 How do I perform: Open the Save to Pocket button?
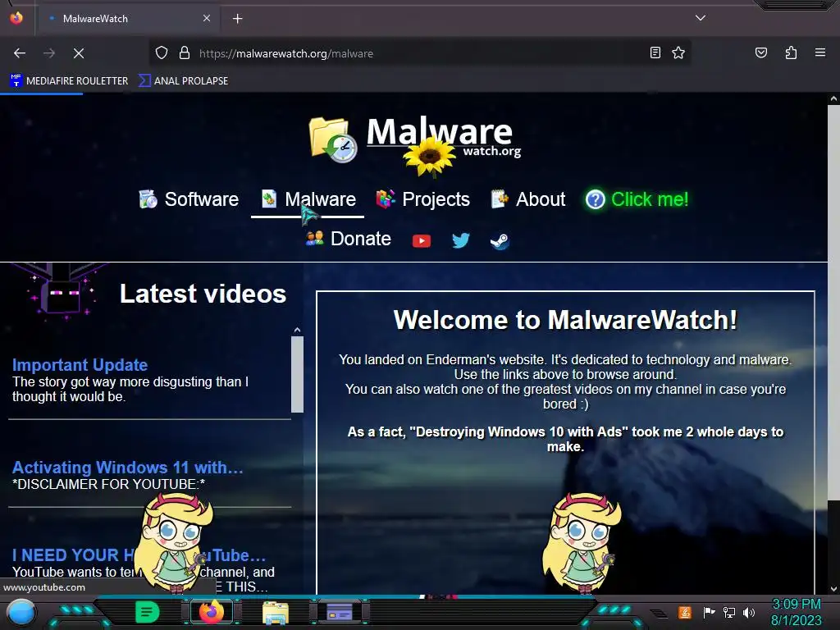(760, 53)
